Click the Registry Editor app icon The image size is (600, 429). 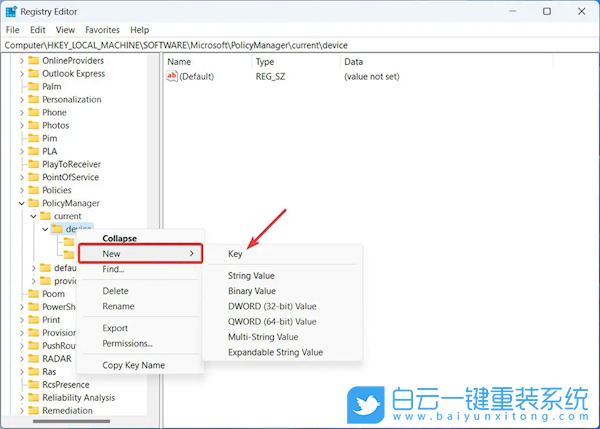[x=11, y=11]
